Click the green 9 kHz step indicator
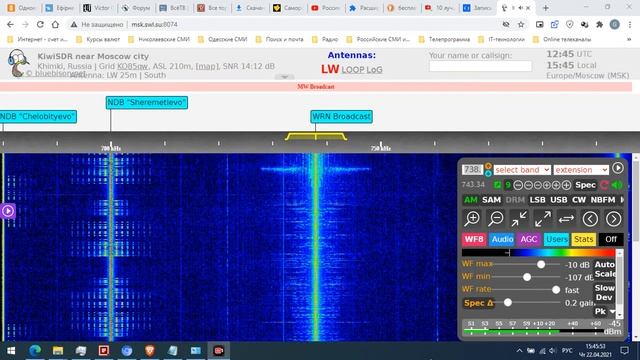 point(508,185)
